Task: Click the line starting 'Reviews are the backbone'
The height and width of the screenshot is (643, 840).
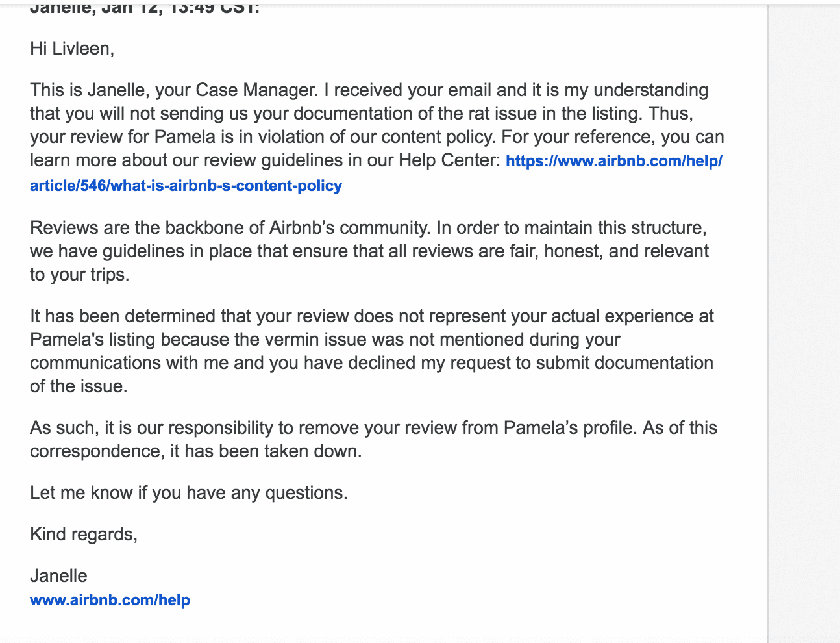Action: tap(368, 228)
